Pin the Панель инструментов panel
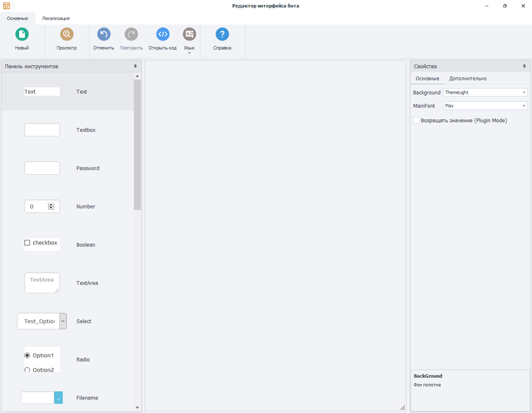 [135, 66]
